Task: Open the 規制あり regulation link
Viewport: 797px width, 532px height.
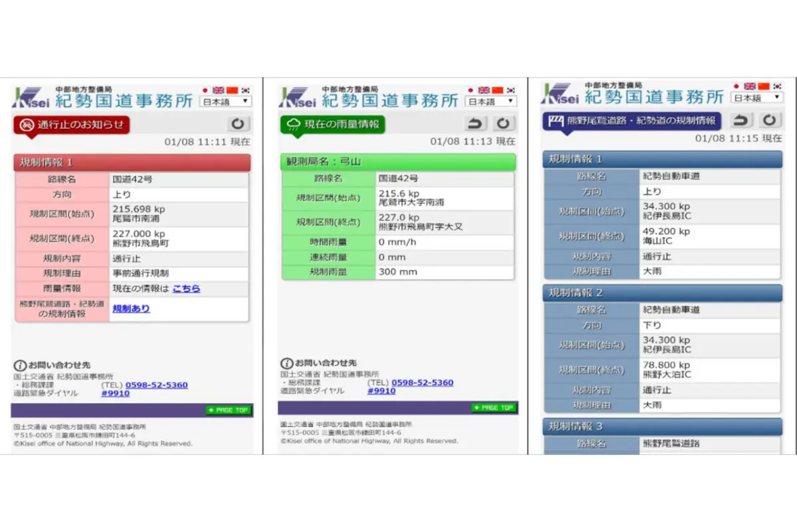Action: point(131,309)
